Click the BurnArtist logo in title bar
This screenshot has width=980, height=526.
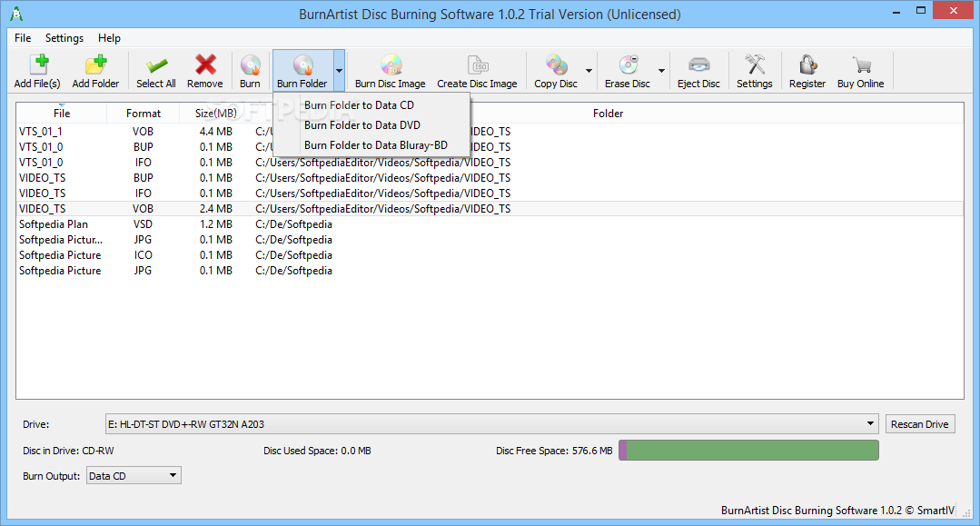(16, 14)
